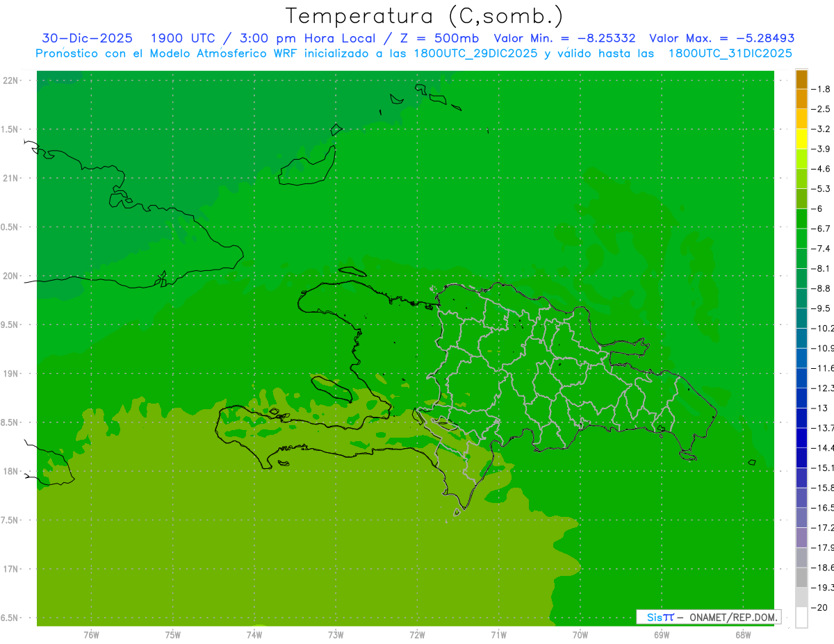Viewport: 834px width, 644px height.
Task: Click 'Valor Min. = -8.25332' readout
Action: click(564, 38)
